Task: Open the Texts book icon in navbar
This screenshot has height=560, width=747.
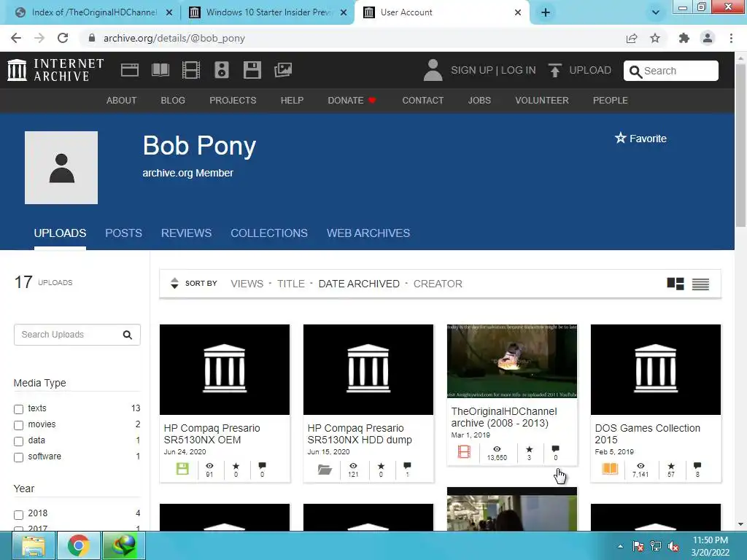Action: pyautogui.click(x=160, y=70)
